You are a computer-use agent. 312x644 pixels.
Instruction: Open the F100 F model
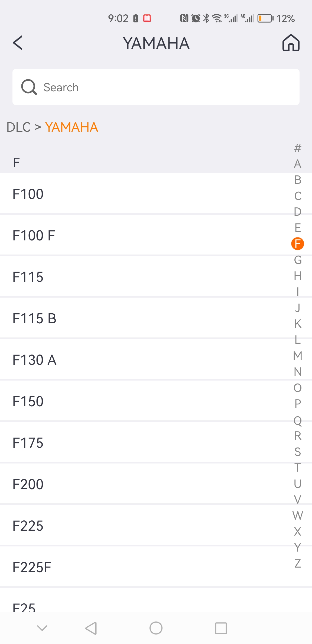156,235
